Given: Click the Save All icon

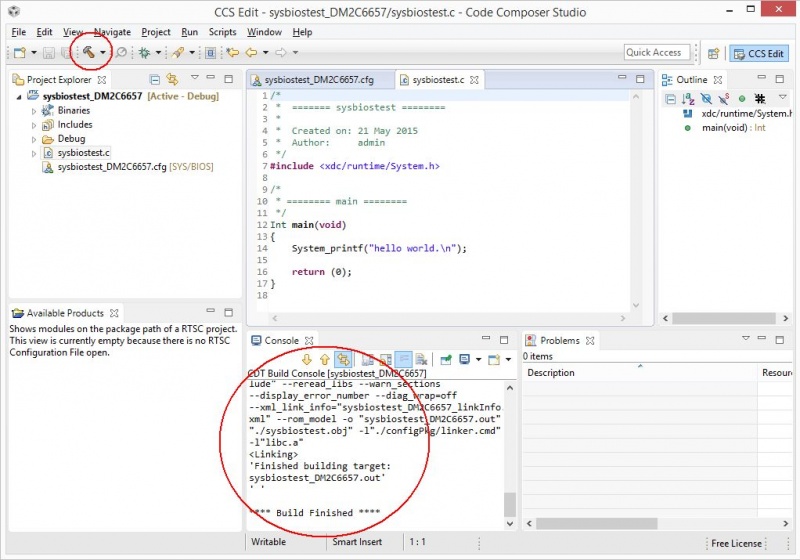Looking at the screenshot, I should tap(66, 53).
